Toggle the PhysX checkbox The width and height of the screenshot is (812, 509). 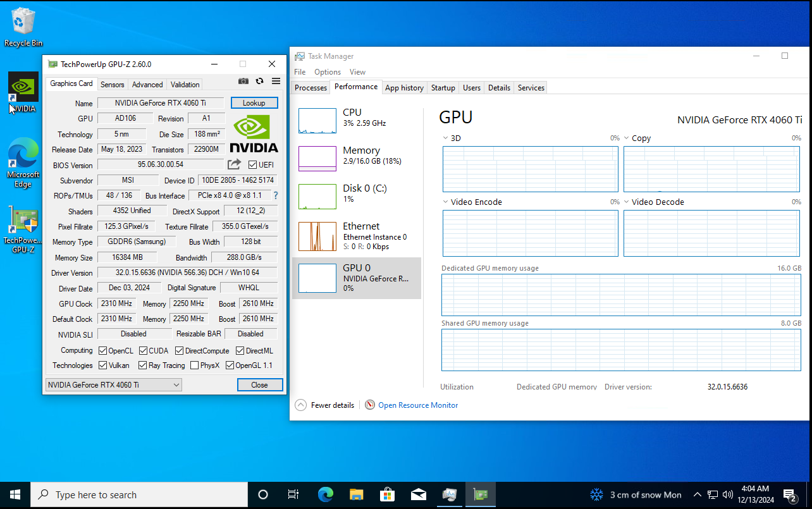194,365
